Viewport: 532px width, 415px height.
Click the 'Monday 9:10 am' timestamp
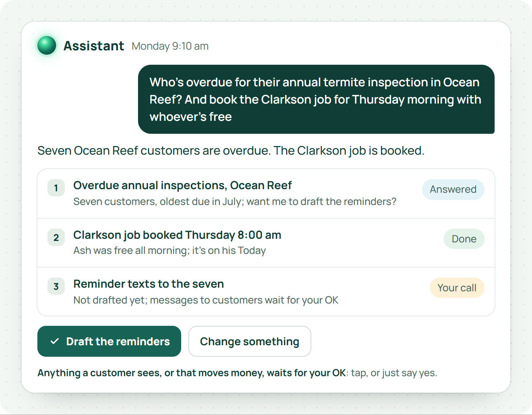[x=170, y=46]
